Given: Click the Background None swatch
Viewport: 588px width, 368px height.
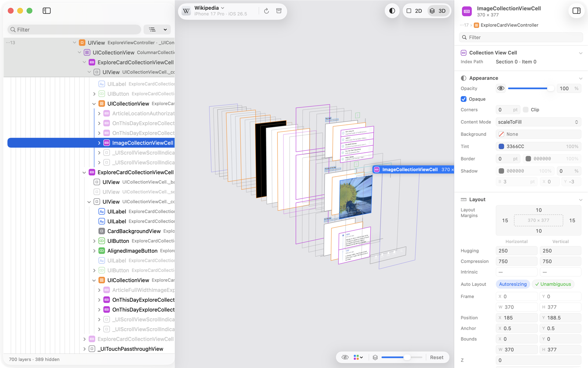Looking at the screenshot, I should pos(501,134).
